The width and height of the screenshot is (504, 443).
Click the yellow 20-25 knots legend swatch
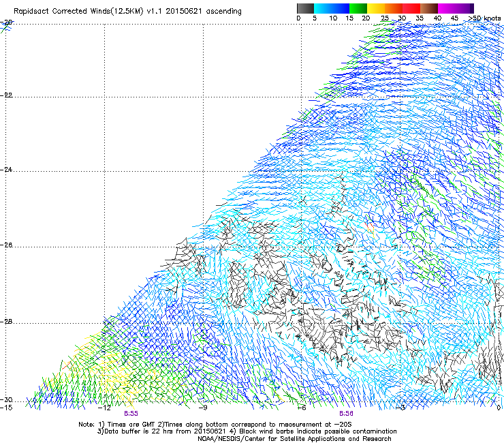(376, 8)
